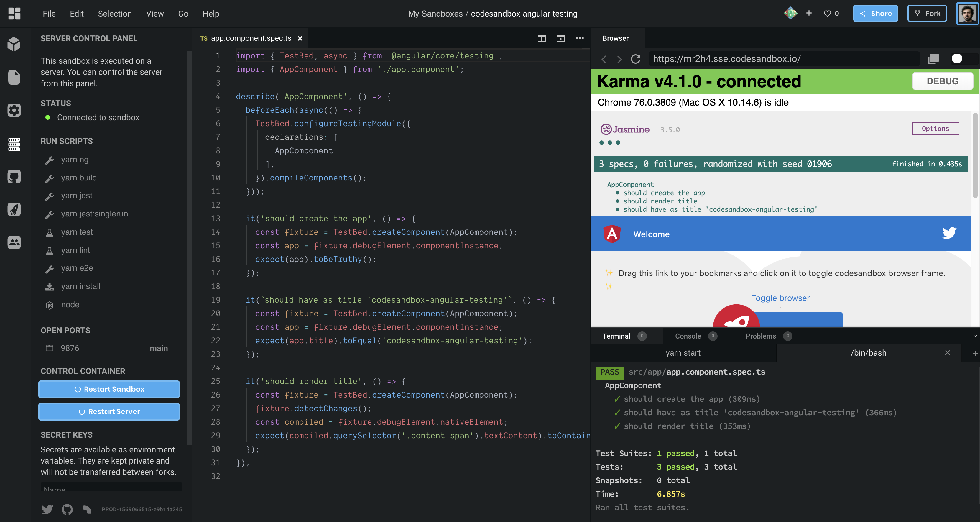Close the app.component.spec.ts tab

tap(300, 38)
